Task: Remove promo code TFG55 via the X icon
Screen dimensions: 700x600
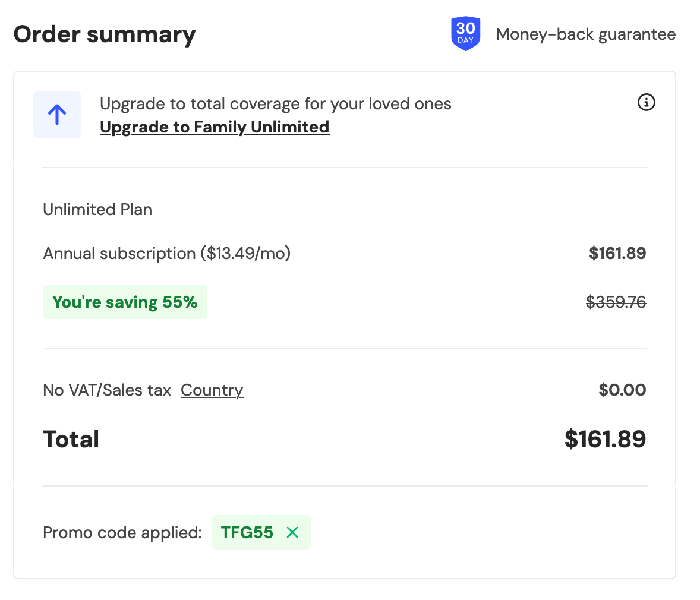Action: [x=292, y=532]
